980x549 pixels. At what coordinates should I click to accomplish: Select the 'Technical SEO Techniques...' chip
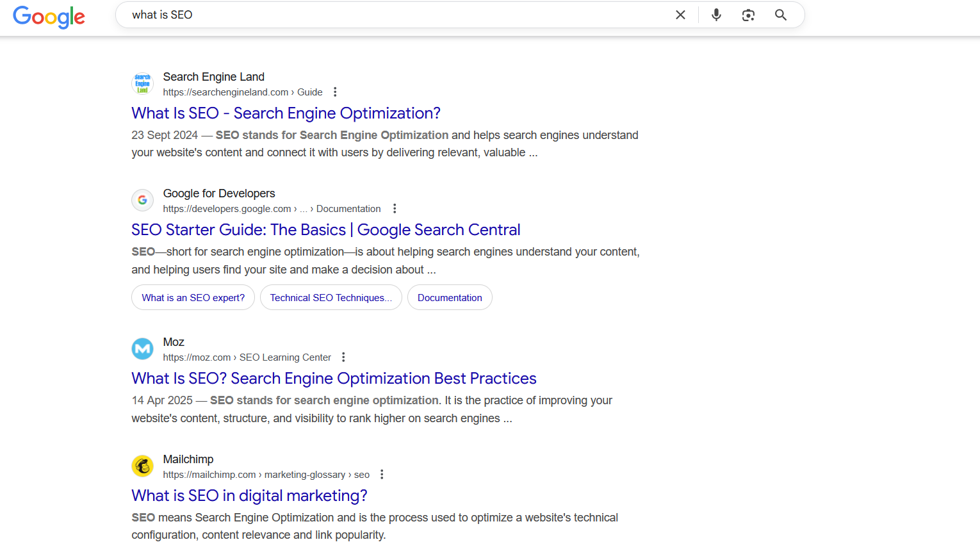(331, 298)
